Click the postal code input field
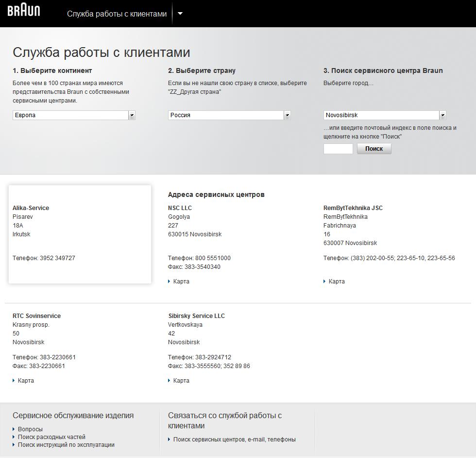 (x=338, y=149)
